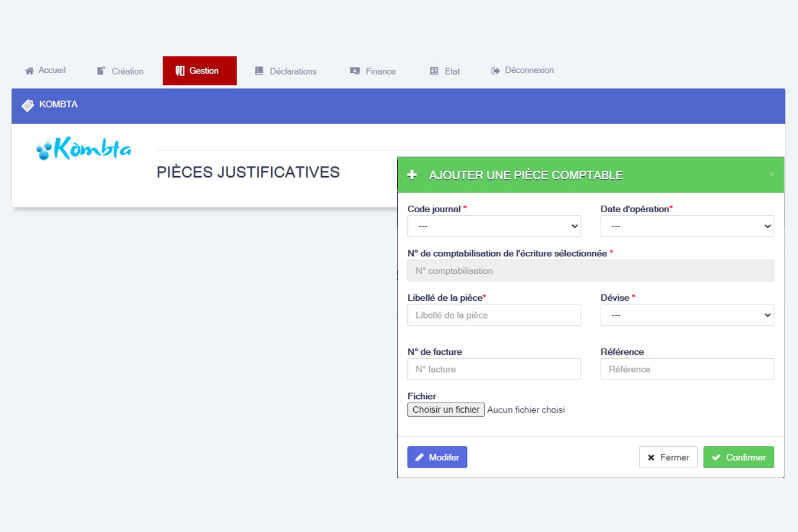Click the Création pencil icon
The height and width of the screenshot is (532, 798).
(101, 71)
